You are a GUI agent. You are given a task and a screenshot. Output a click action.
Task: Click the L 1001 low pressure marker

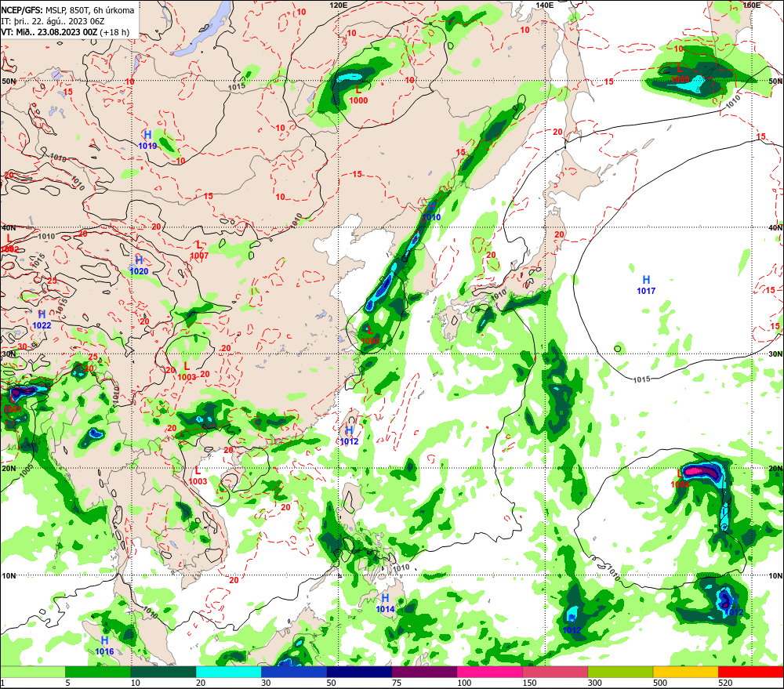coord(12,404)
